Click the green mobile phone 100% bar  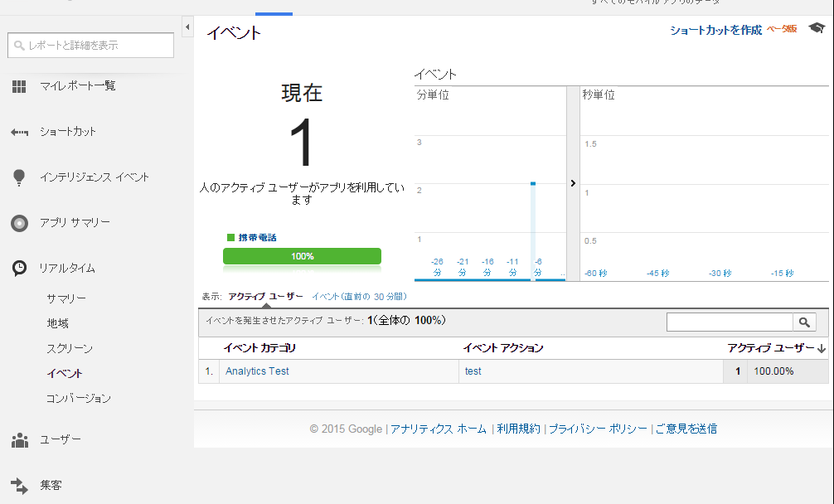[302, 256]
